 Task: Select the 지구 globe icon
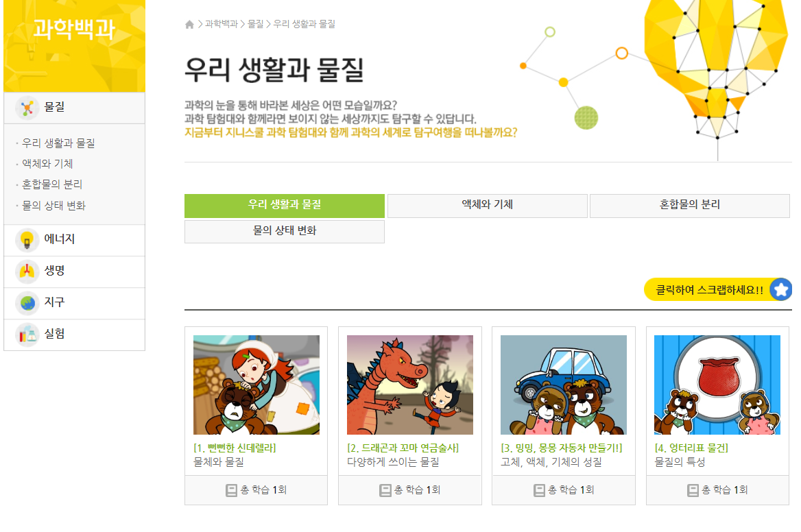[27, 303]
